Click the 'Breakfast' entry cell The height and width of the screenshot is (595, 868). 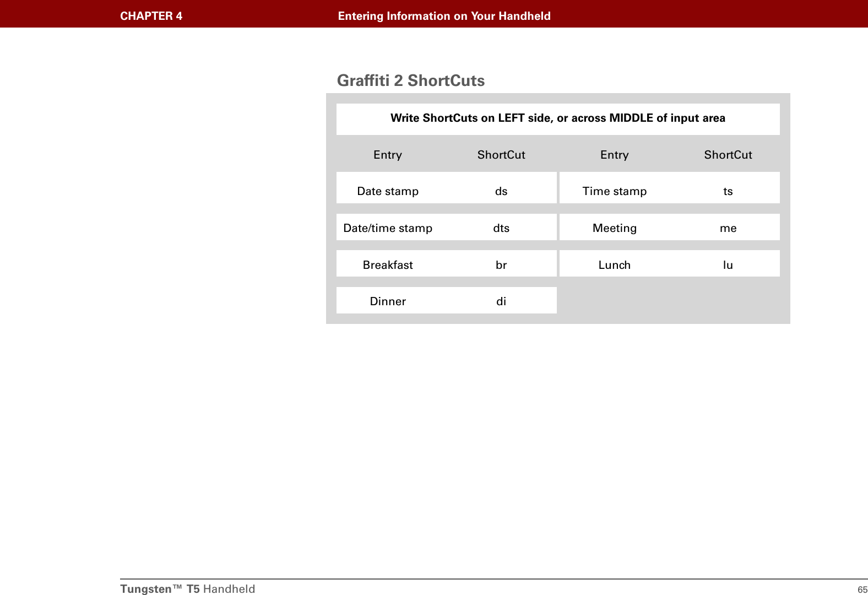[388, 265]
